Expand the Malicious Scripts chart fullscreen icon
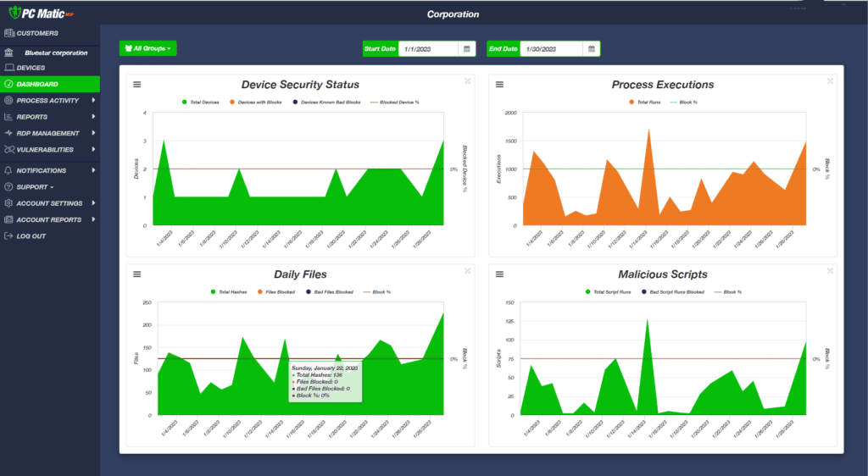 tap(830, 271)
